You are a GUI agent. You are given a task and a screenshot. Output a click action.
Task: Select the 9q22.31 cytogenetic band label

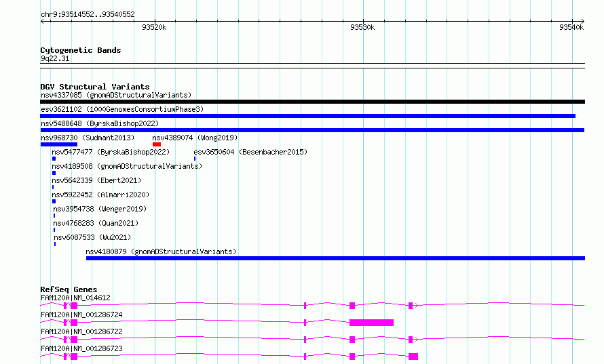tap(55, 58)
